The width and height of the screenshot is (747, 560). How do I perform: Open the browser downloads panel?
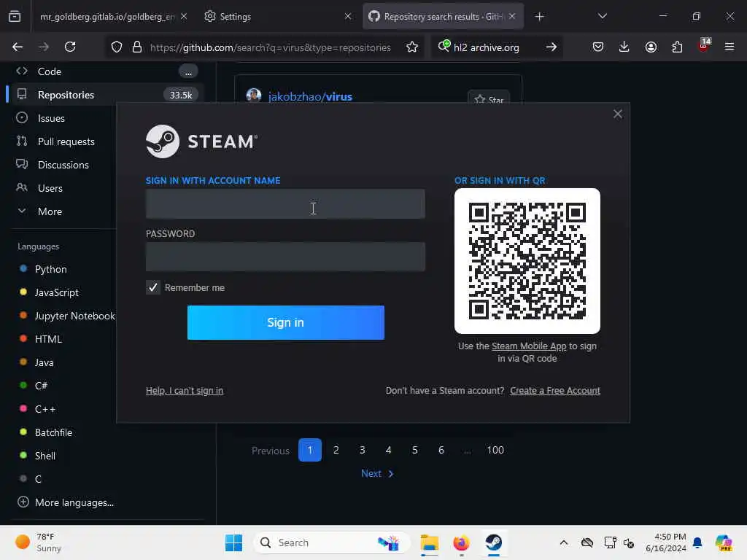tap(624, 47)
